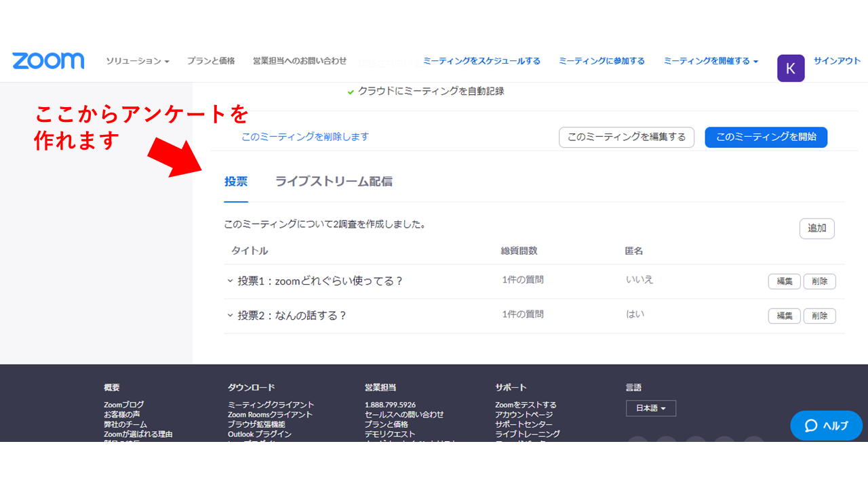
Task: Open the 日本語 language dropdown
Action: pyautogui.click(x=651, y=408)
